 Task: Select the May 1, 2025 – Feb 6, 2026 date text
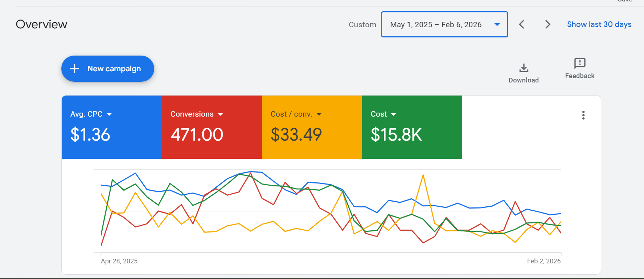coord(435,24)
